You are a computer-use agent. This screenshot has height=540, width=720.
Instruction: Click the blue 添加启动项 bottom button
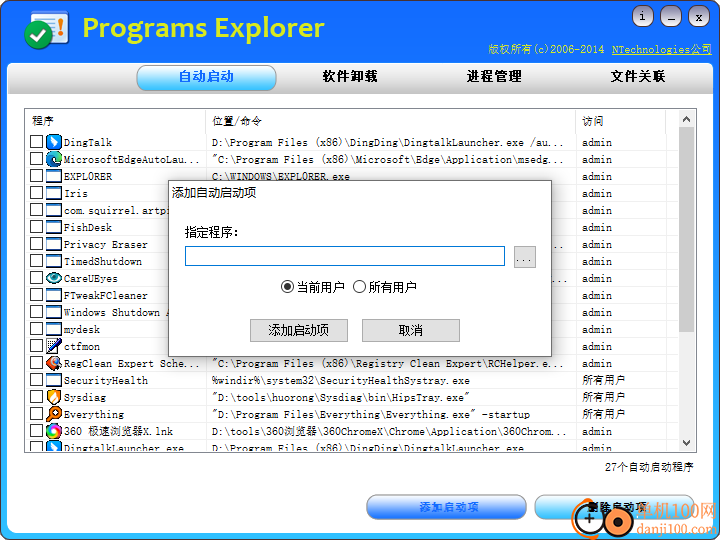point(446,507)
